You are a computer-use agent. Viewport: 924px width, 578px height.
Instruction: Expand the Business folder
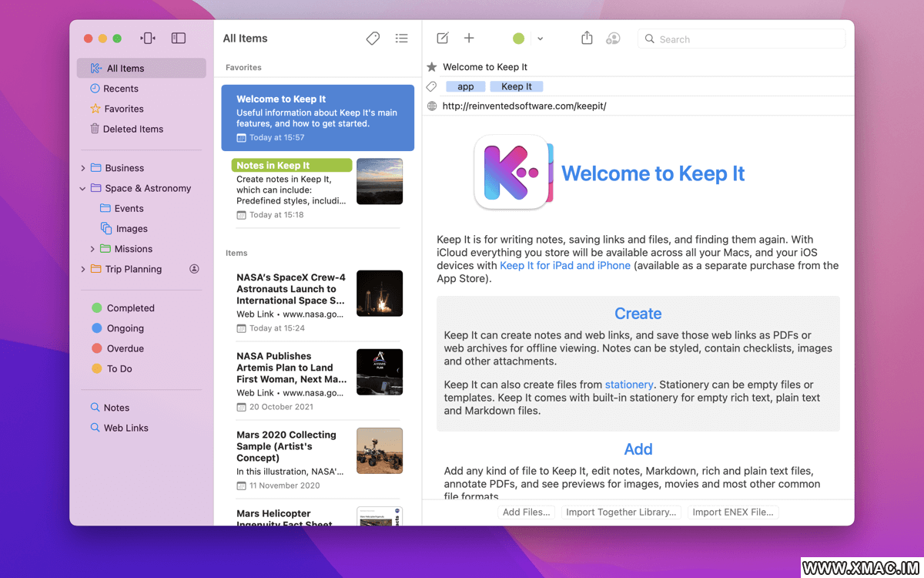point(83,168)
